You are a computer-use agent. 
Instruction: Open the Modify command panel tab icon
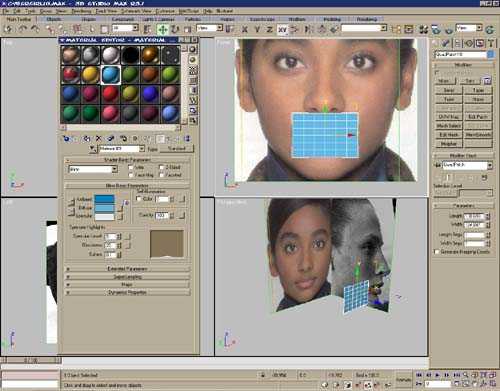[x=446, y=43]
